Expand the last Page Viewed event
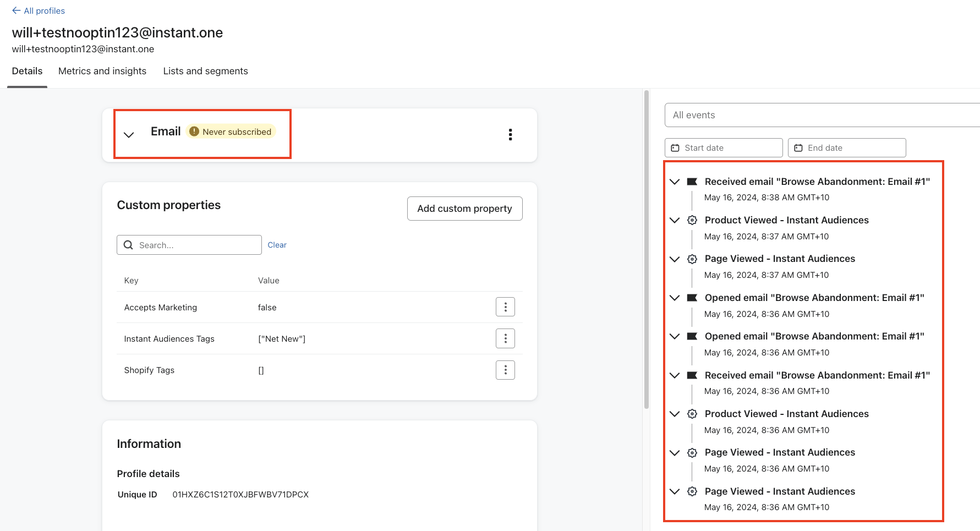Screen dimensions: 980x531 [675, 491]
